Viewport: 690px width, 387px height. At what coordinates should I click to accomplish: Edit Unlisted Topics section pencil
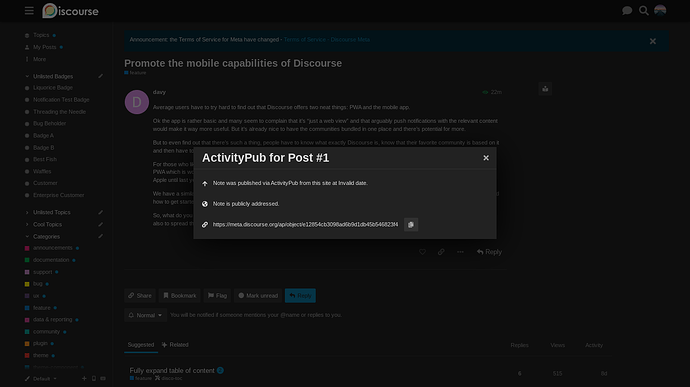pyautogui.click(x=101, y=212)
